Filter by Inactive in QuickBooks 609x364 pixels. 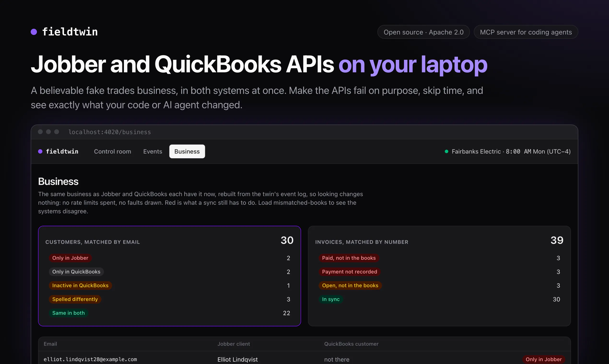(80, 285)
